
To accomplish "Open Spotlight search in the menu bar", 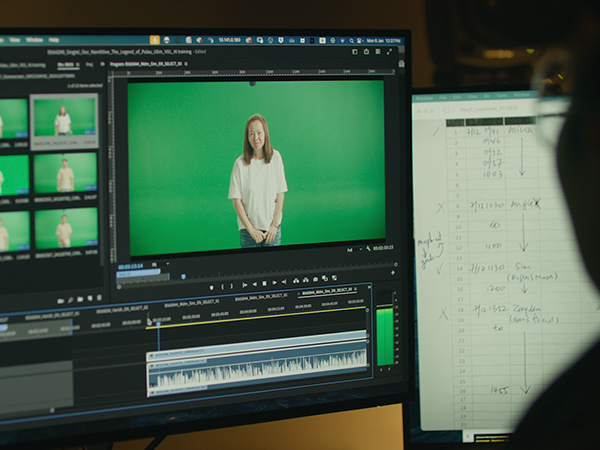I will pyautogui.click(x=351, y=41).
